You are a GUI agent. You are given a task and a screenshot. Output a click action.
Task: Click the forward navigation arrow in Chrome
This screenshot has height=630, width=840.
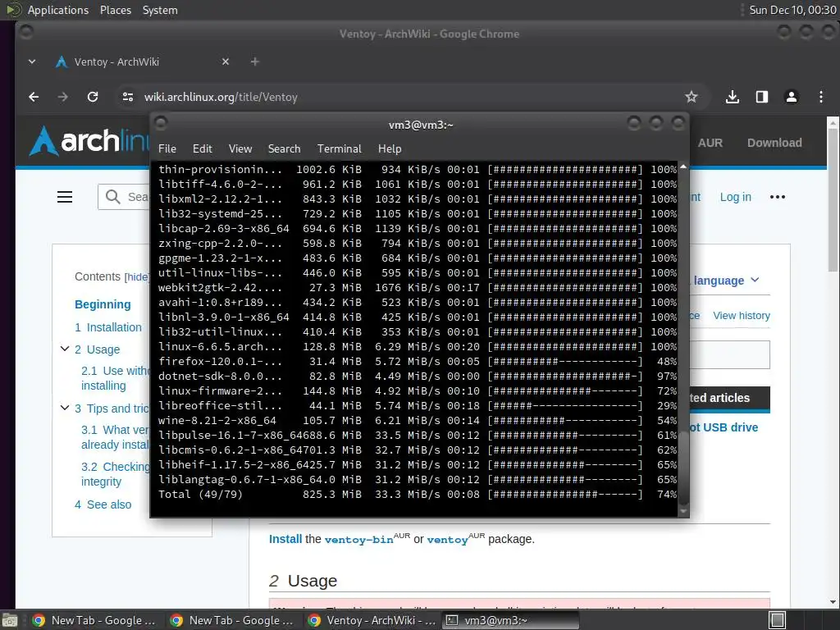[x=63, y=97]
